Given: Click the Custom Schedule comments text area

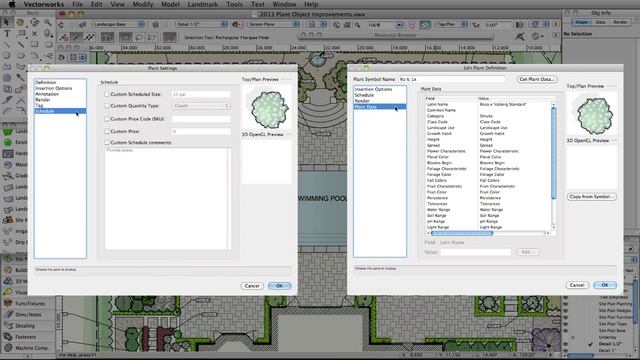Looking at the screenshot, I should [168, 198].
